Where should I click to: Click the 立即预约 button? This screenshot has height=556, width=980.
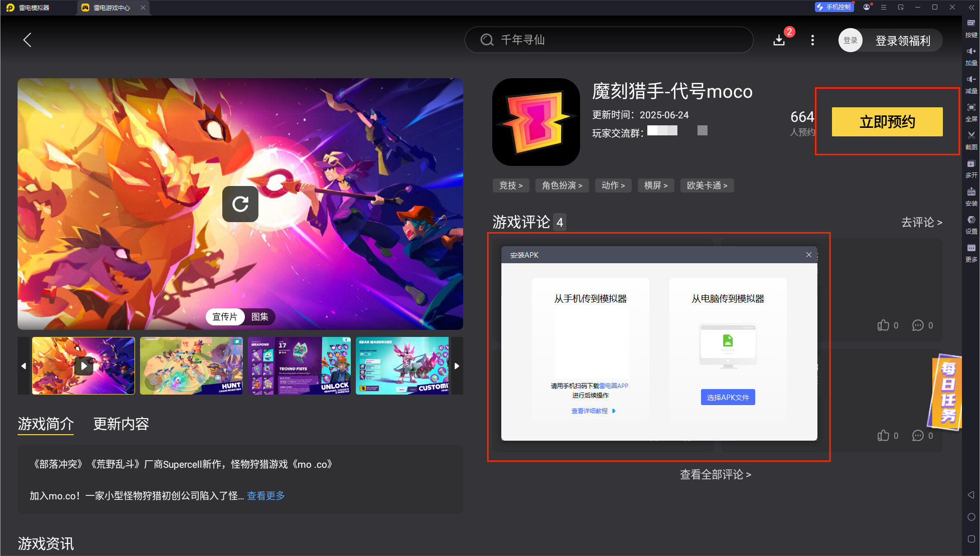(x=887, y=122)
